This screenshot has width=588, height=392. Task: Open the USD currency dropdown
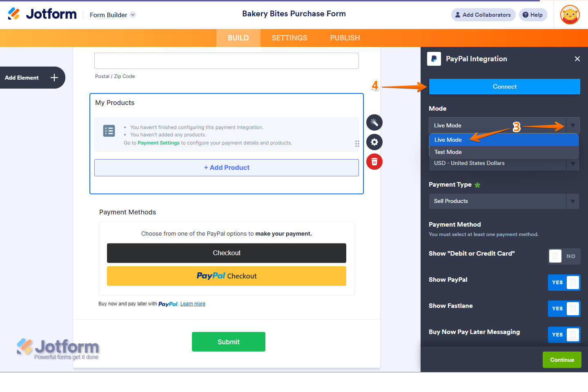pos(504,163)
